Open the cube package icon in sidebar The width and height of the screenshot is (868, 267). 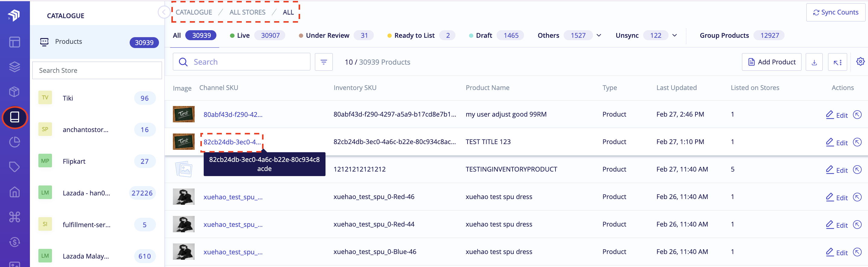(x=15, y=92)
